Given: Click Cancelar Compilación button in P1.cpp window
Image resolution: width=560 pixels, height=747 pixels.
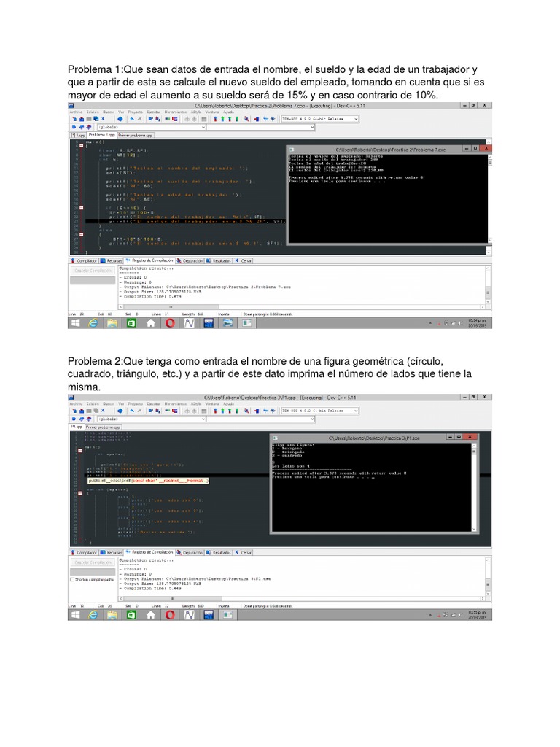Looking at the screenshot, I should pyautogui.click(x=93, y=562).
